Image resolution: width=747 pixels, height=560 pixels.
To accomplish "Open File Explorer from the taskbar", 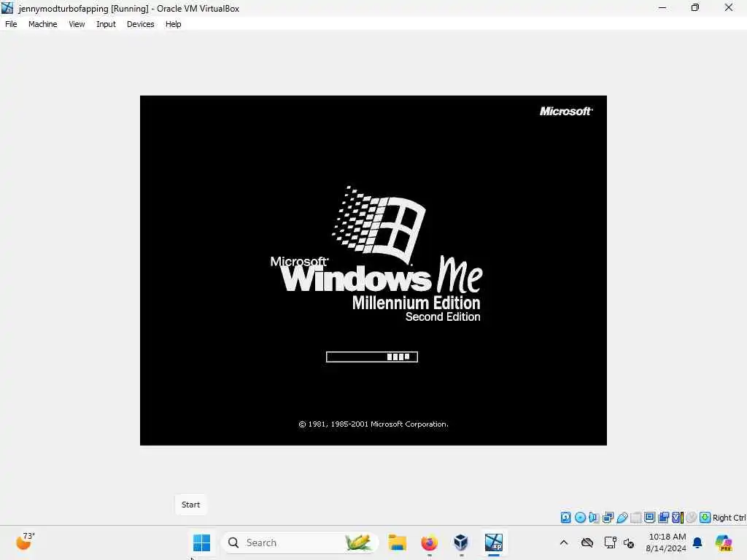I will [397, 542].
